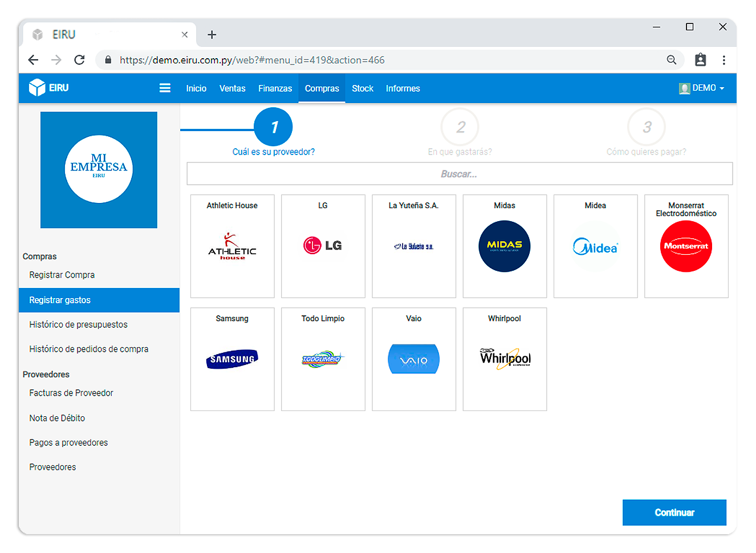
Task: Choose La Yuteña S.A. supplier
Action: point(414,246)
